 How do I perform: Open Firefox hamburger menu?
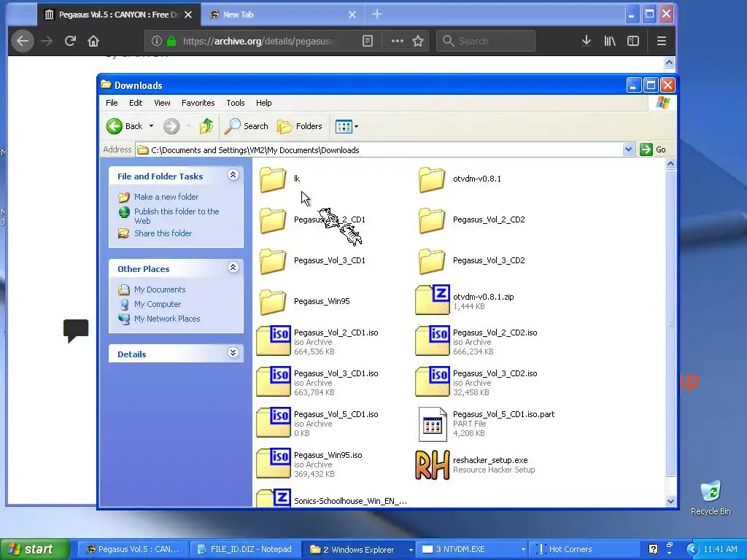pyautogui.click(x=661, y=41)
